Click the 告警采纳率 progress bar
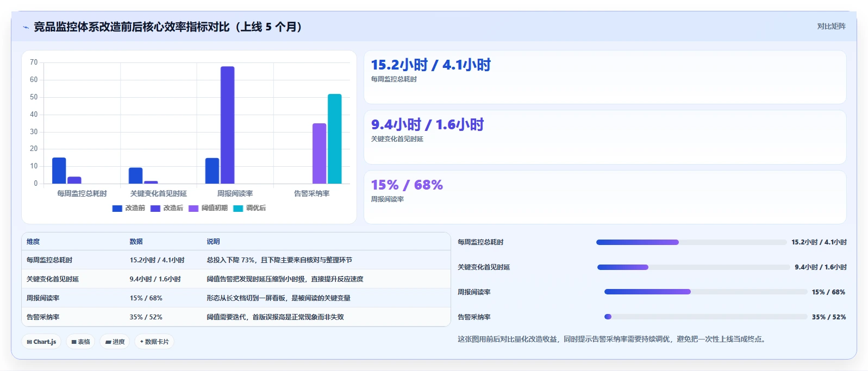This screenshot has height=371, width=868. 706,317
